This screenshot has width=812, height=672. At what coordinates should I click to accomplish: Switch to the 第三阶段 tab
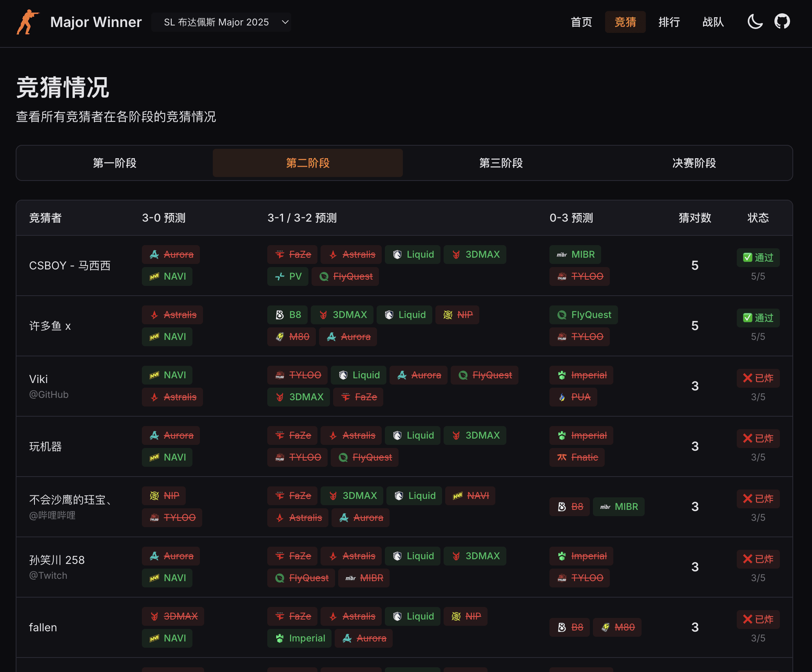pos(501,163)
